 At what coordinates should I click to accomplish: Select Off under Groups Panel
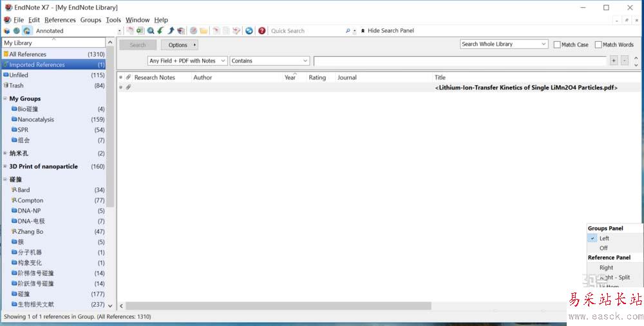603,248
